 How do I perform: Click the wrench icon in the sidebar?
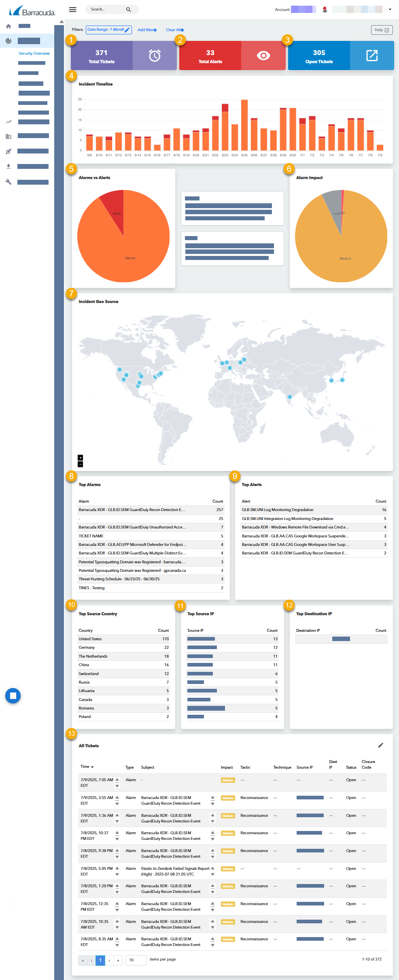click(x=8, y=182)
